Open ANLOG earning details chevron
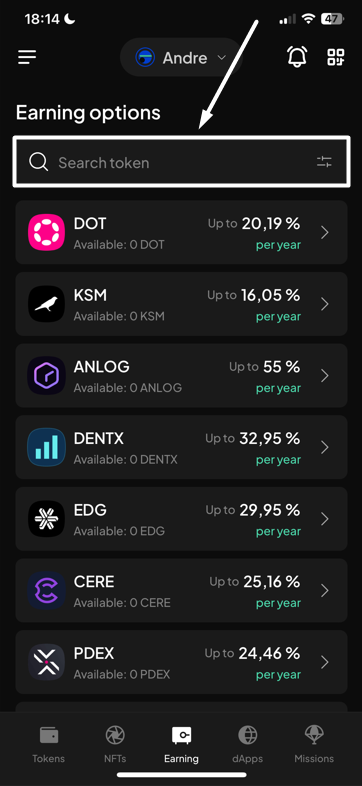The height and width of the screenshot is (786, 362). [x=325, y=376]
